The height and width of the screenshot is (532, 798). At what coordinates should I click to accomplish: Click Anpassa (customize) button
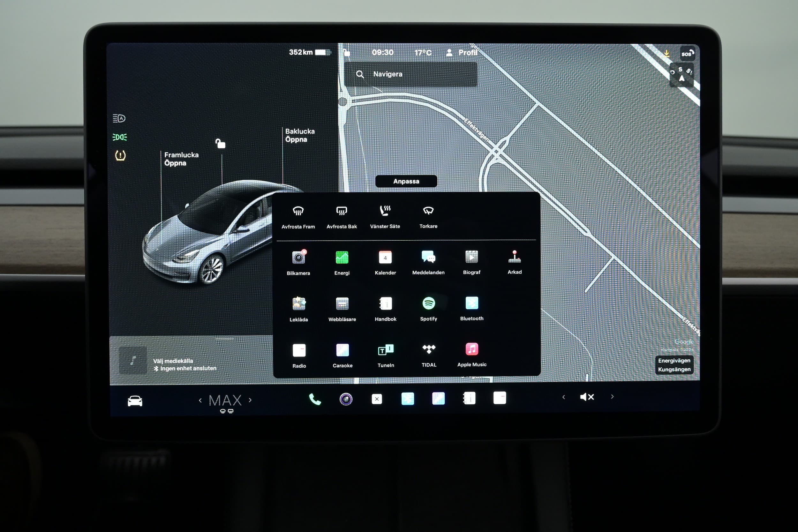tap(406, 181)
